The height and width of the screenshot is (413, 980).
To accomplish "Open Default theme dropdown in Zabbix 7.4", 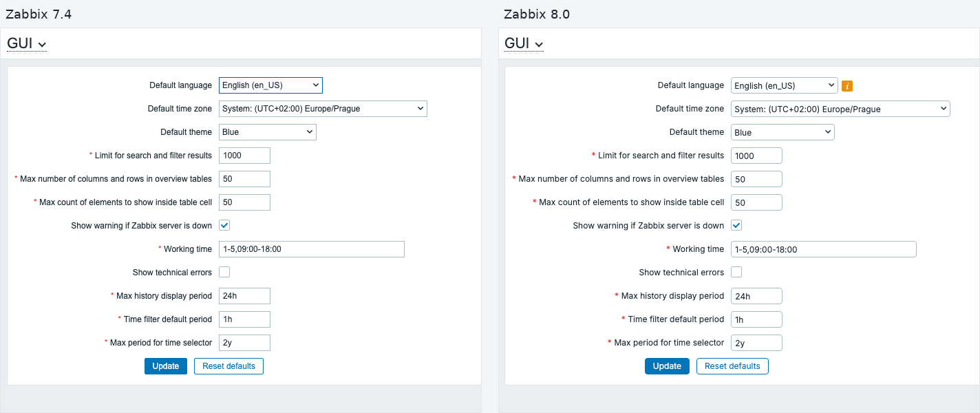I will tap(268, 132).
